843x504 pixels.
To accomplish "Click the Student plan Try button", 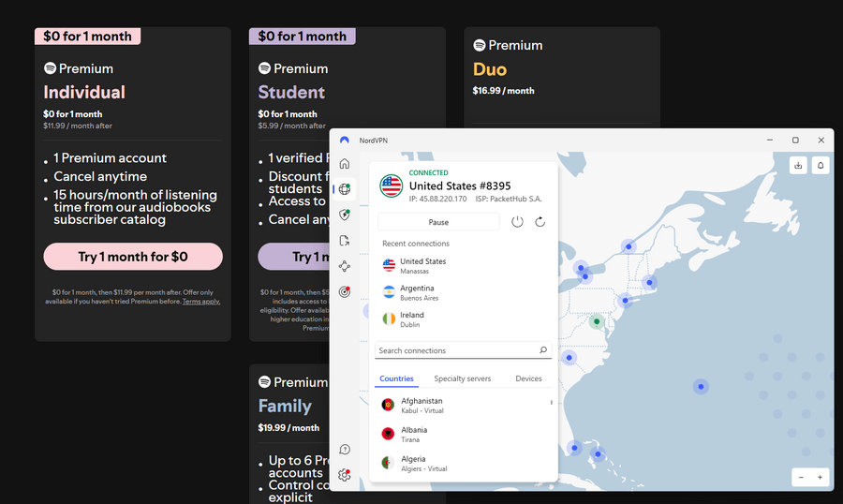I will click(293, 257).
